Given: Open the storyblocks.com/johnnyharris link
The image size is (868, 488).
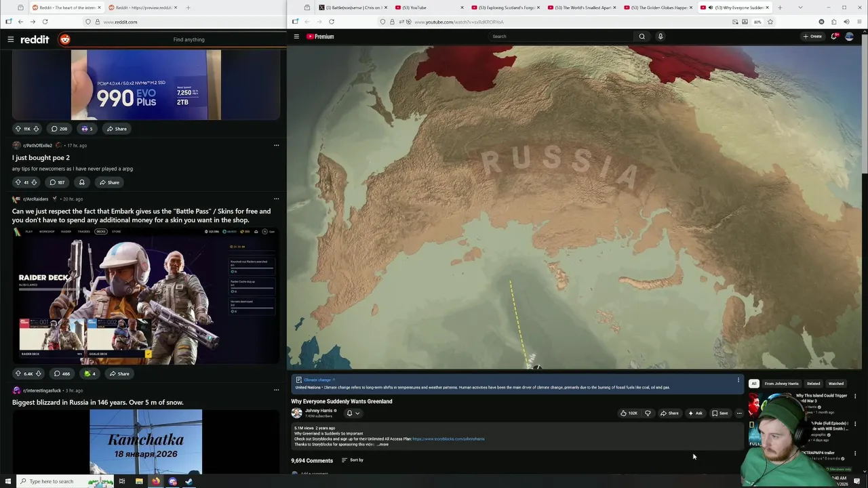Looking at the screenshot, I should pyautogui.click(x=448, y=439).
